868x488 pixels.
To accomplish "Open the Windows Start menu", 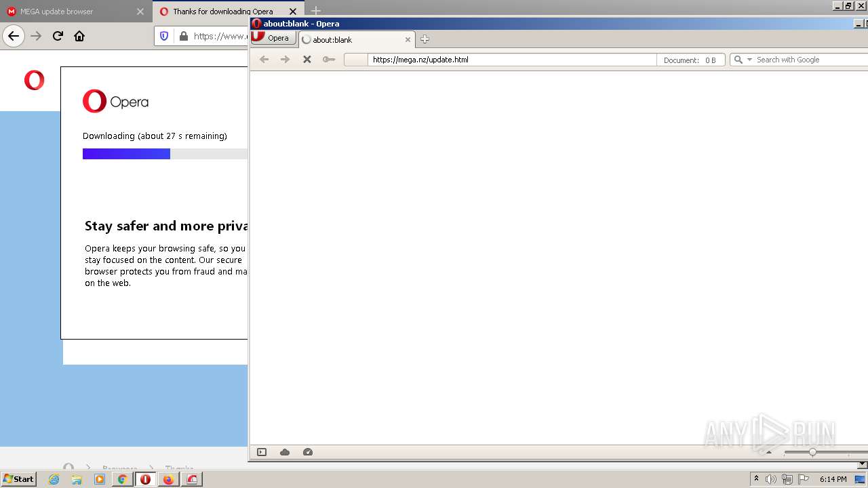I will point(18,479).
